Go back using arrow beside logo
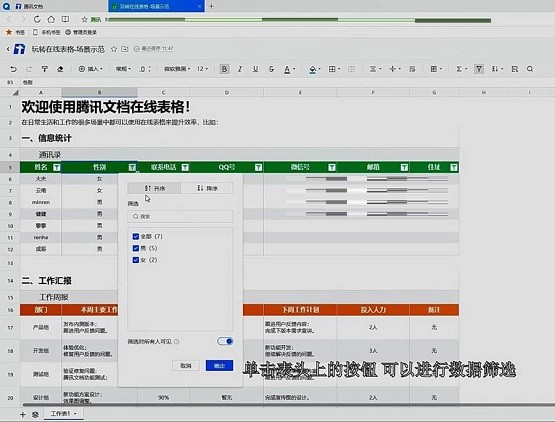Viewport: 555px width, 422px height. (8, 49)
